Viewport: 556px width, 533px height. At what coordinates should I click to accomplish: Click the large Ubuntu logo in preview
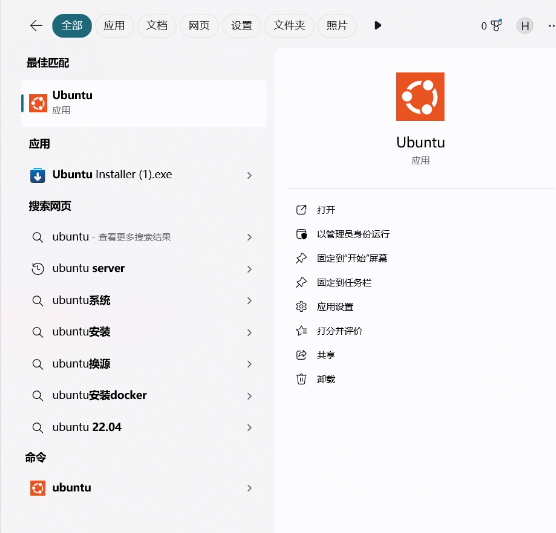(x=420, y=96)
